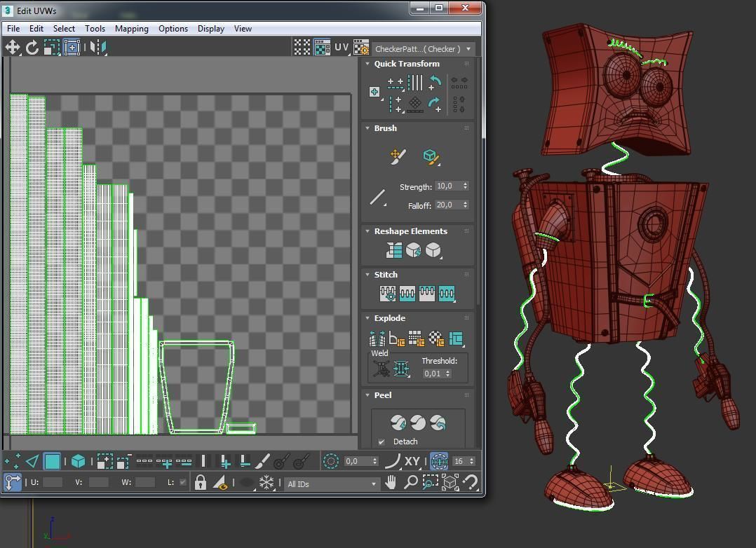Open the Mapping menu
This screenshot has height=548, width=756.
point(131,29)
